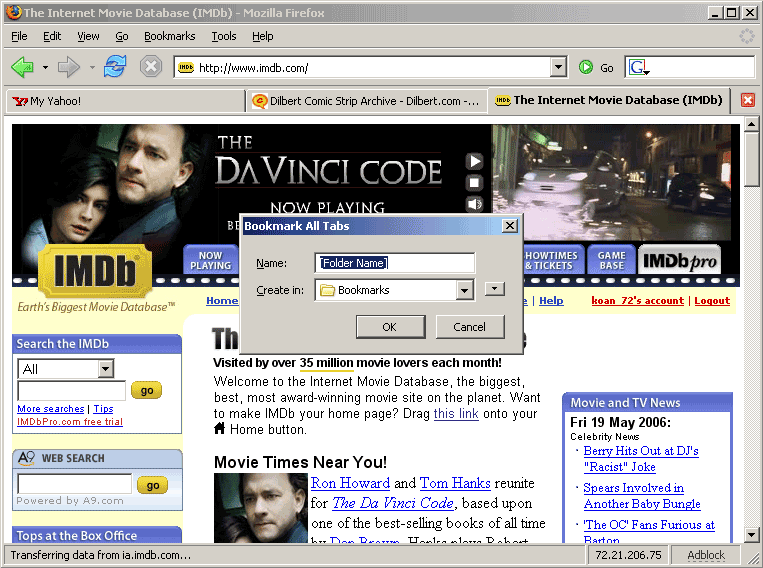
Task: Close current tab with red X icon
Action: coord(748,100)
